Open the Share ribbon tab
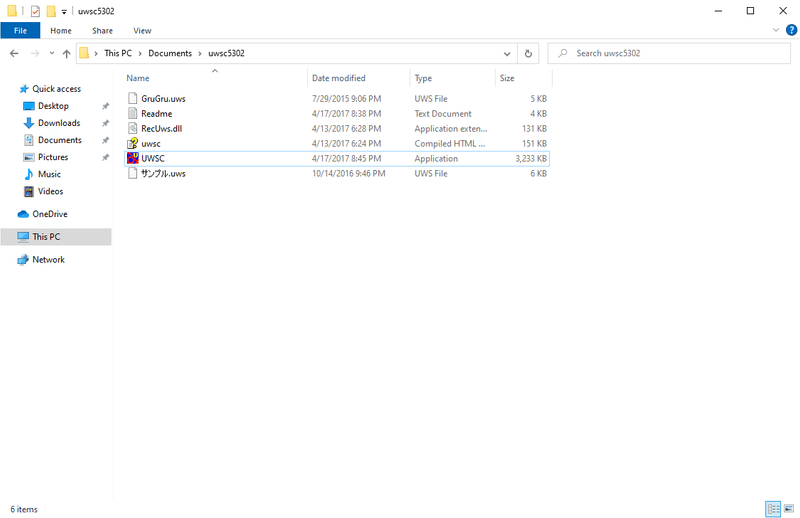 (x=102, y=31)
